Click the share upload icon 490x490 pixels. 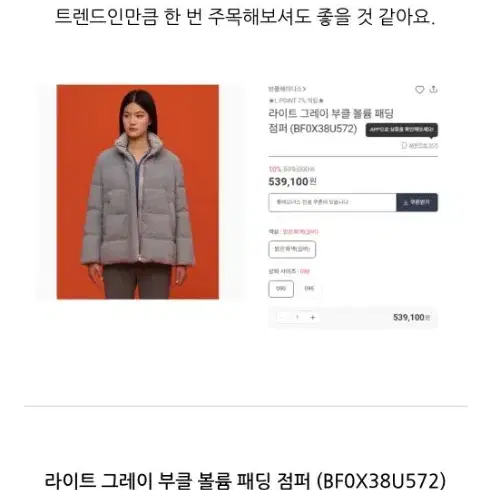(x=433, y=89)
